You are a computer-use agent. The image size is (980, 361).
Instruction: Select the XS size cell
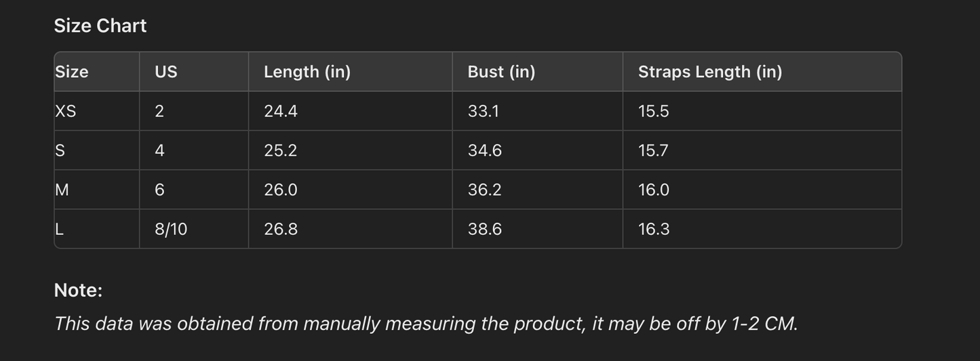click(x=66, y=111)
